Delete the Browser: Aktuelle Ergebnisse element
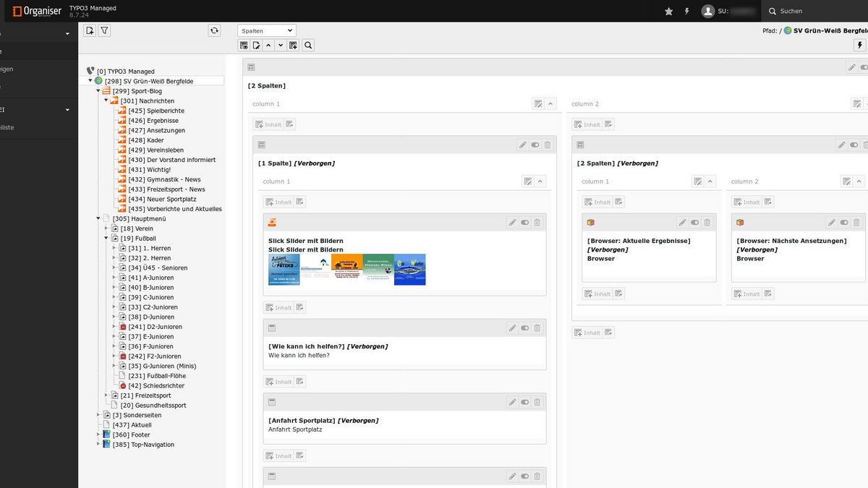This screenshot has width=868, height=488. click(707, 223)
